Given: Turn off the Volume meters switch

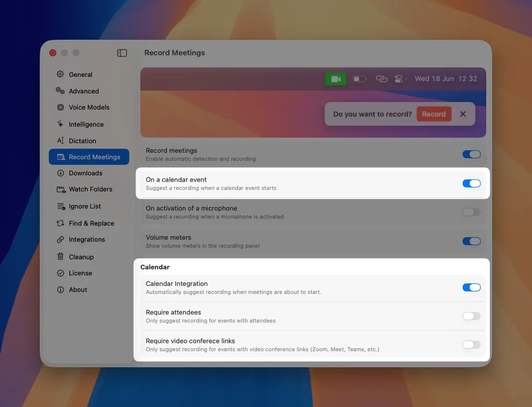Looking at the screenshot, I should pyautogui.click(x=472, y=241).
